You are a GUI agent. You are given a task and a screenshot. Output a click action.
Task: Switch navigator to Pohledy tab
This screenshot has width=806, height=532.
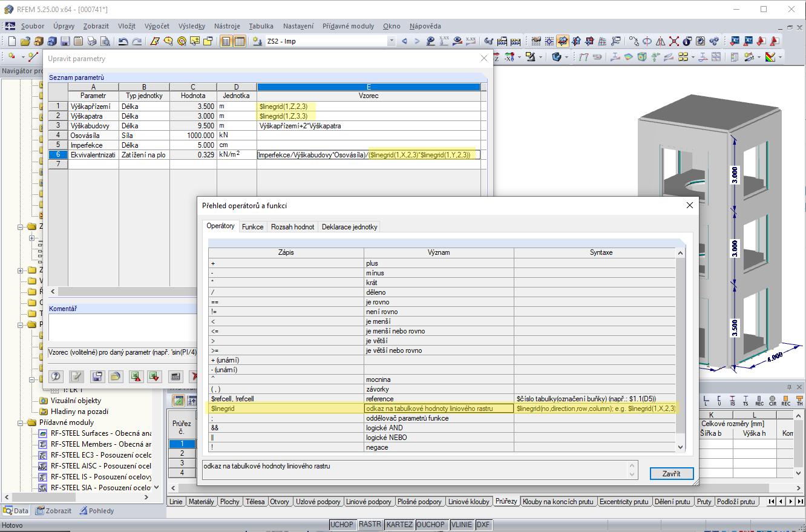(x=97, y=511)
